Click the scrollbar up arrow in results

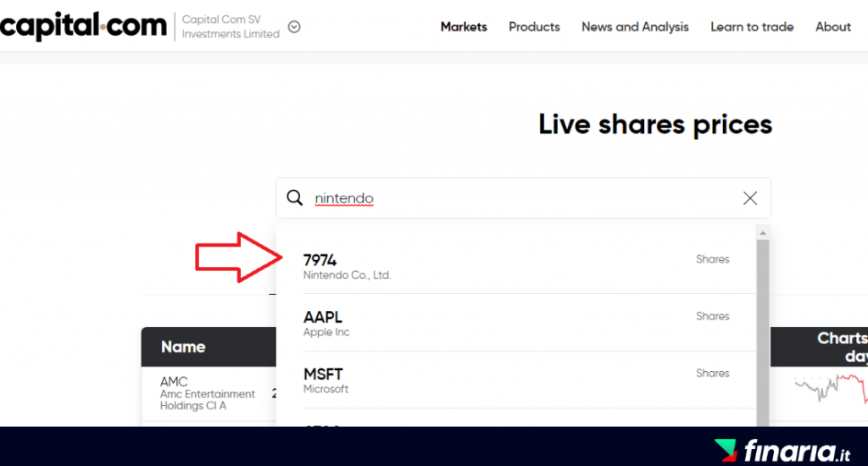point(763,233)
